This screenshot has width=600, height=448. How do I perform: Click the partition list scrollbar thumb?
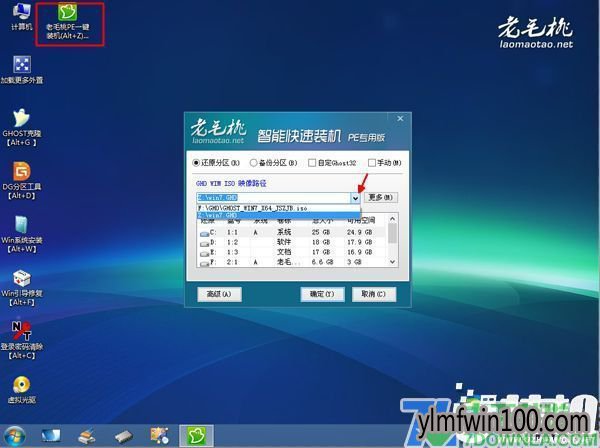point(392,233)
